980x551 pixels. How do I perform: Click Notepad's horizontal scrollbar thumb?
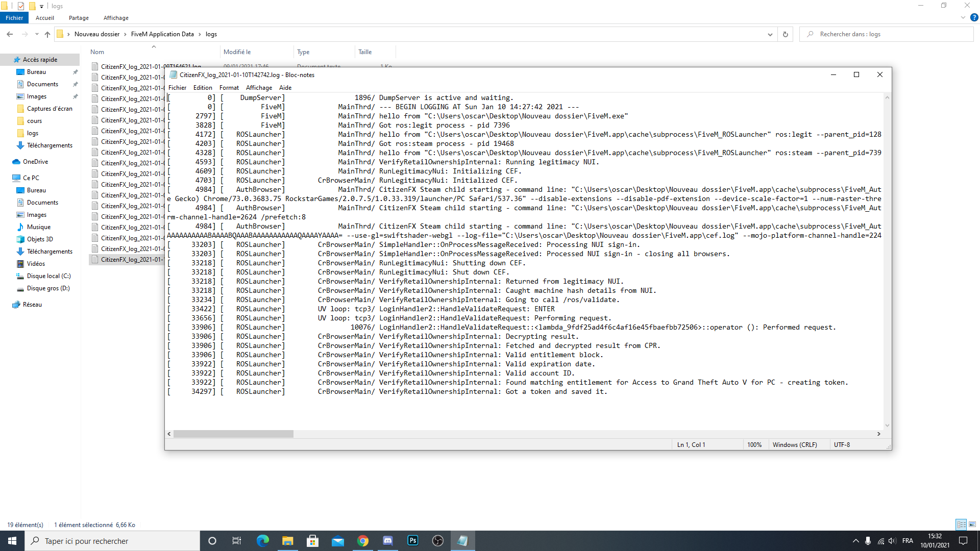pos(233,434)
